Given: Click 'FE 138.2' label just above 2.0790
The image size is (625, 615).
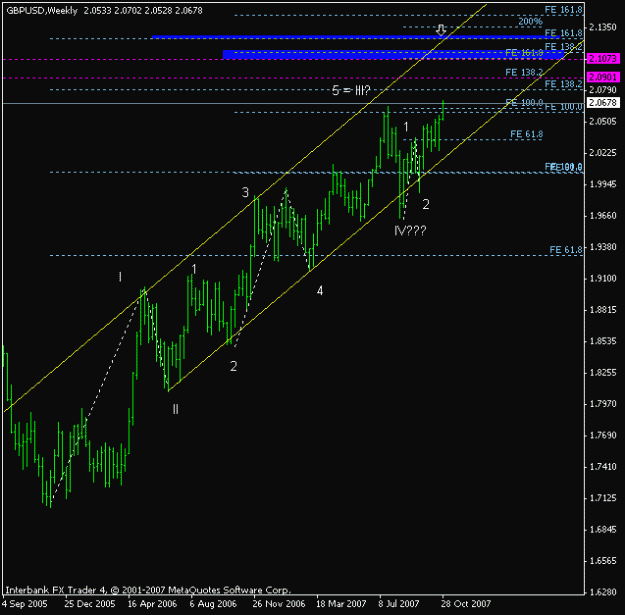Looking at the screenshot, I should [x=564, y=84].
